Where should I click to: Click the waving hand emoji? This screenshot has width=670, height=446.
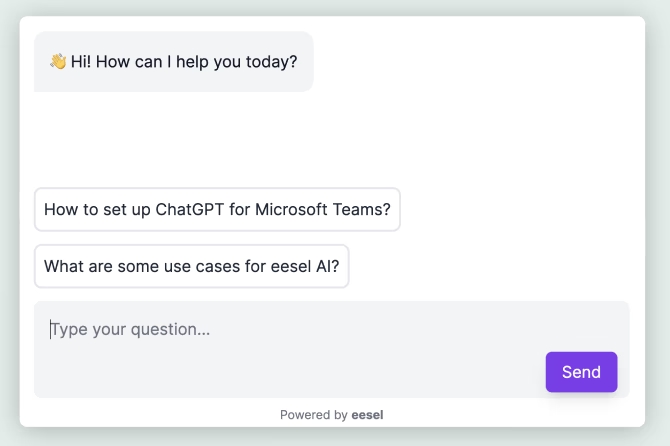coord(58,62)
